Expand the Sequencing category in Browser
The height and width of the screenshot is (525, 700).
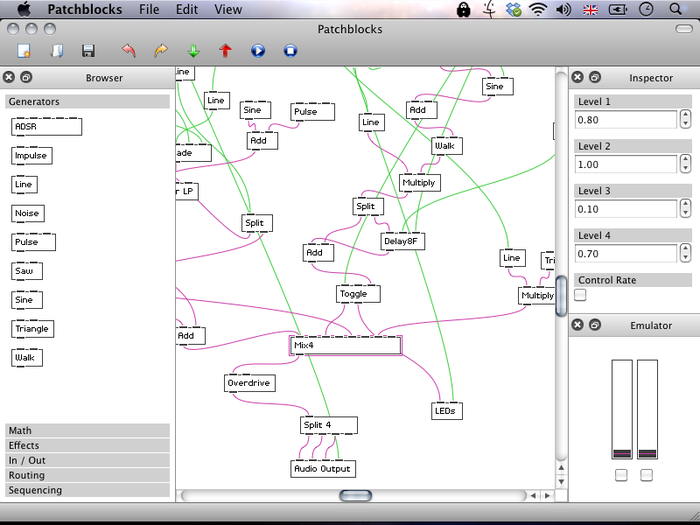tap(87, 490)
